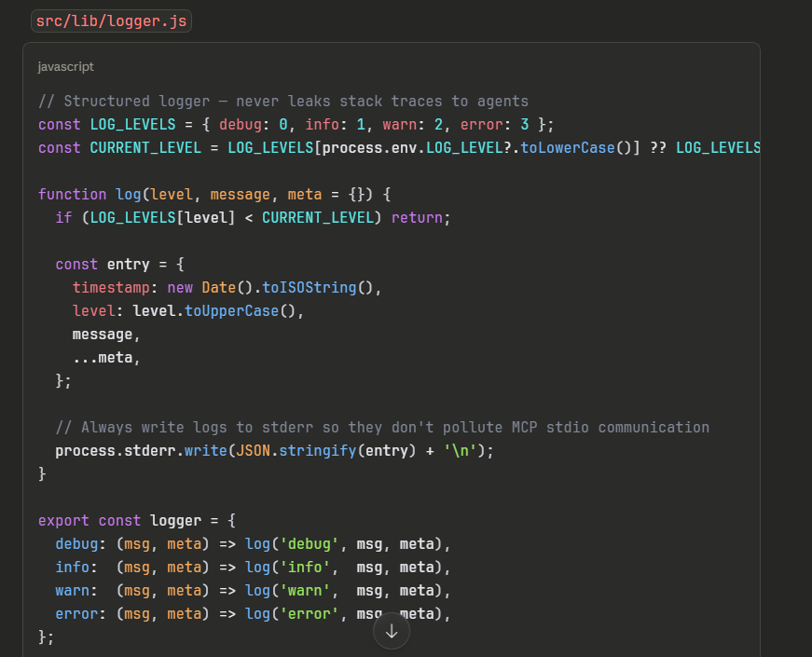Click the stderr comment about MCP stdio
This screenshot has width=812, height=657.
[x=382, y=427]
